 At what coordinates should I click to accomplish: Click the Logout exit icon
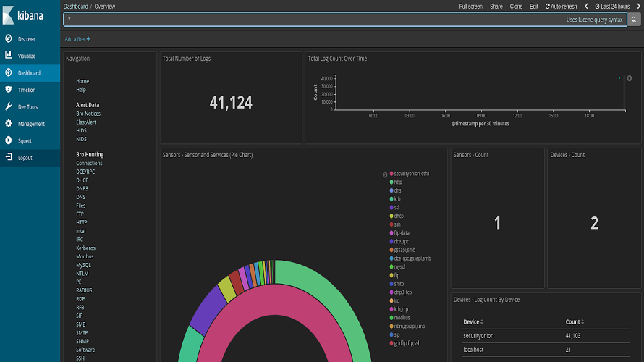pos(8,157)
